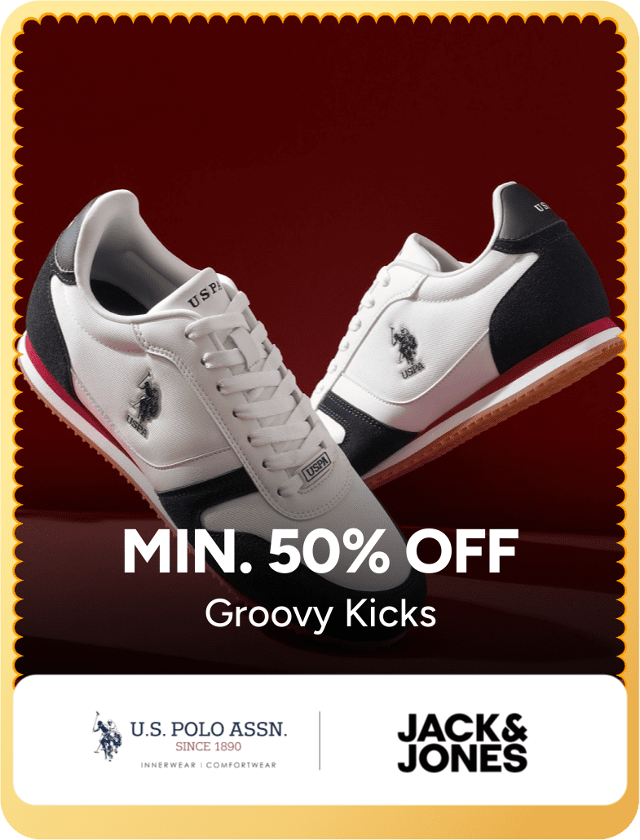Open the Groovy Kicks offer text
The height and width of the screenshot is (840, 640).
tap(320, 614)
